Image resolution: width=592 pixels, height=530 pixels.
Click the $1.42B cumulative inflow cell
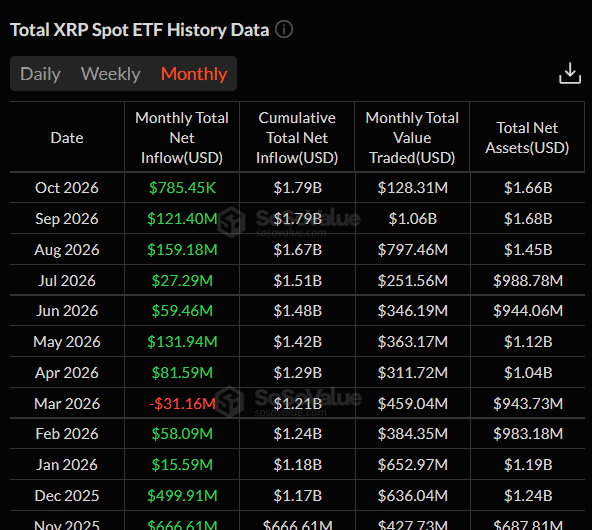[298, 342]
